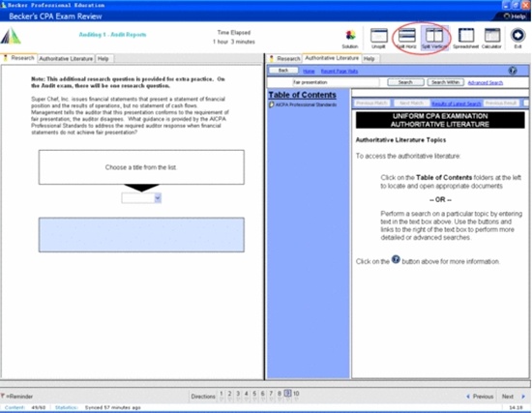
Task: Expand the AICPA Professional Standards folder
Action: 303,104
